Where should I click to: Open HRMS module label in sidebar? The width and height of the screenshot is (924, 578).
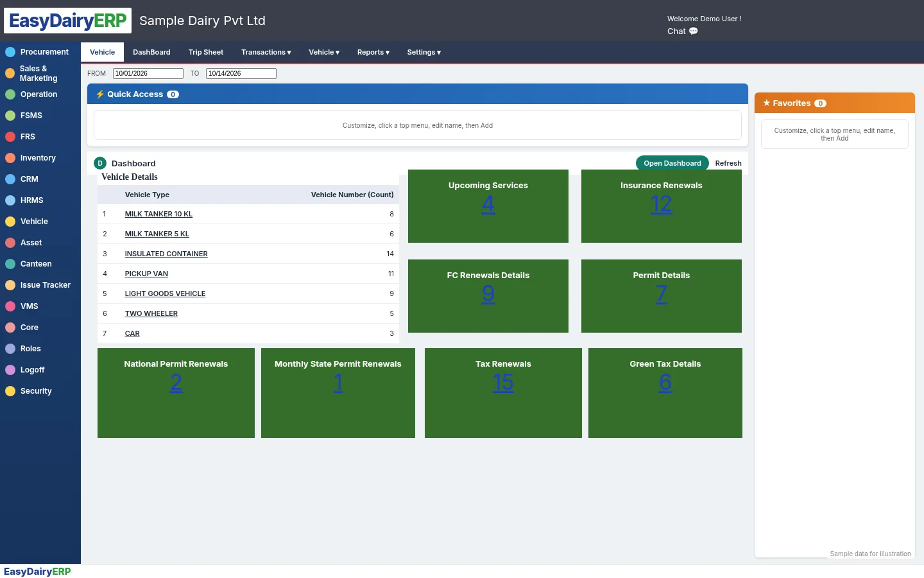32,200
